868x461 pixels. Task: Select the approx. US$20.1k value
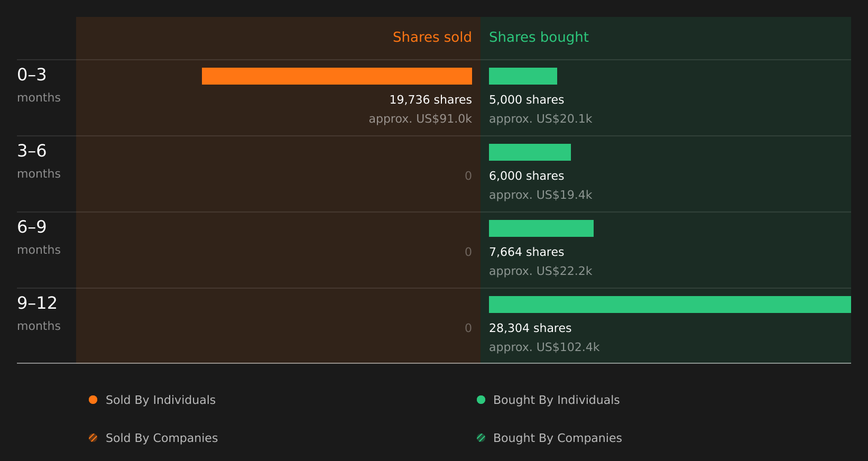(540, 119)
